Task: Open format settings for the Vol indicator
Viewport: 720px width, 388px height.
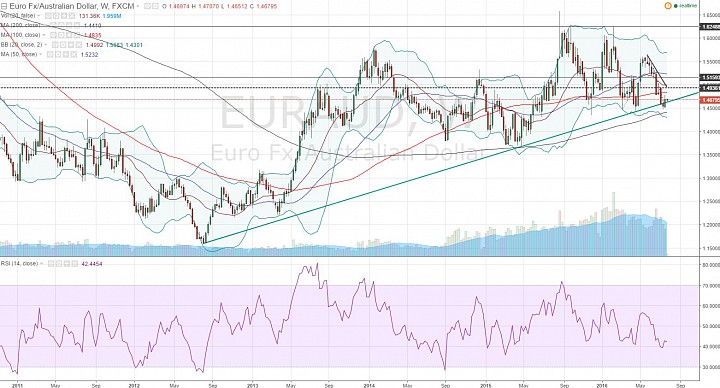Action: click(x=56, y=16)
